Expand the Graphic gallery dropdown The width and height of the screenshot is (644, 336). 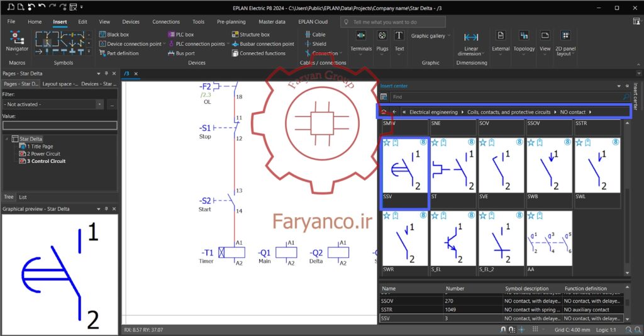pyautogui.click(x=448, y=36)
